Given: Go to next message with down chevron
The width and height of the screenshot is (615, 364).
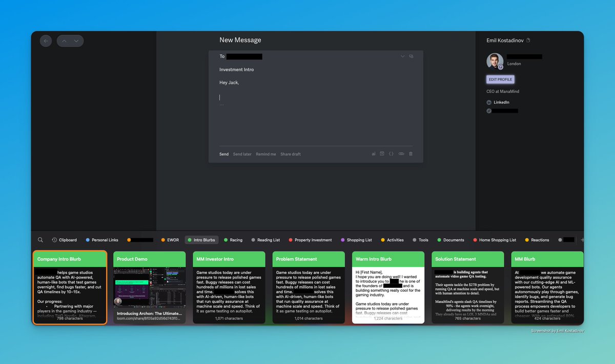Looking at the screenshot, I should 76,41.
